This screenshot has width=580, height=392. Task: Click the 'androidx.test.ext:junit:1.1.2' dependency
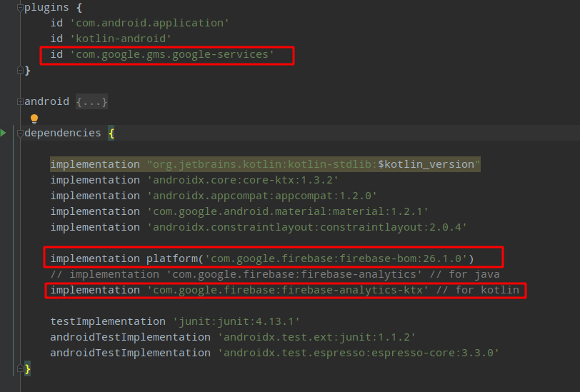[316, 337]
